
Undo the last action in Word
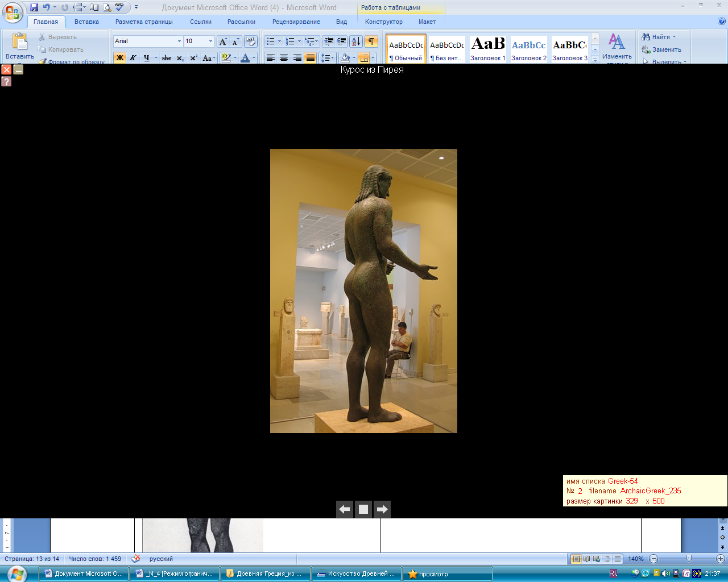pos(47,7)
